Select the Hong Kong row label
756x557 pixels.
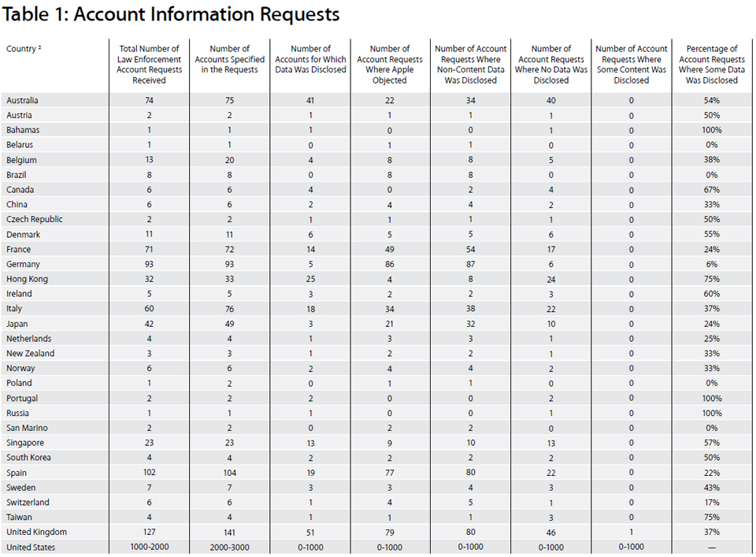tap(27, 279)
